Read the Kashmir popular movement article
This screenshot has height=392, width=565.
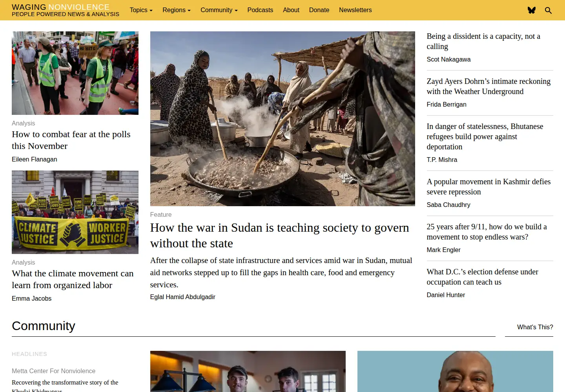tap(488, 187)
